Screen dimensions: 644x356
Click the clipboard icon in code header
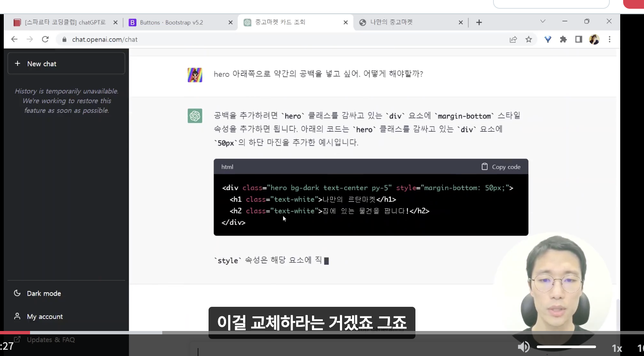coord(485,166)
